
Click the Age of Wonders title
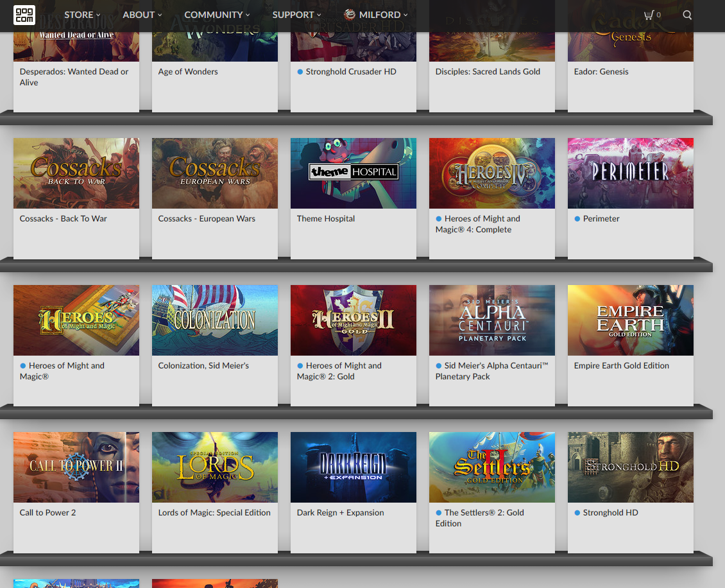pyautogui.click(x=188, y=72)
